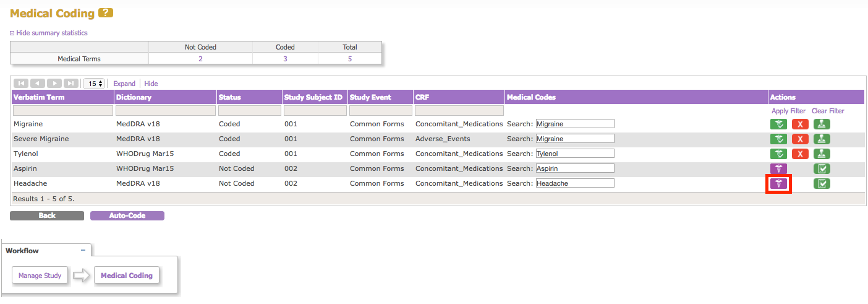
Task: Click the Verbatim Term filter field
Action: (x=62, y=111)
